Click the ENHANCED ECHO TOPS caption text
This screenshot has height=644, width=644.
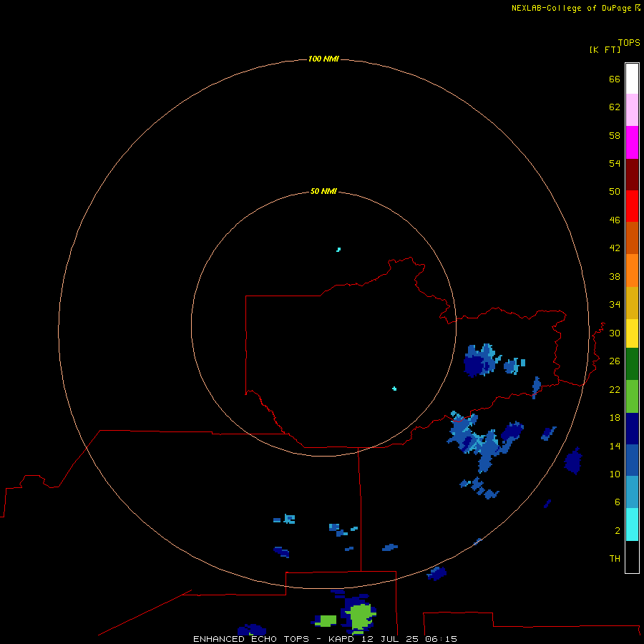251,639
